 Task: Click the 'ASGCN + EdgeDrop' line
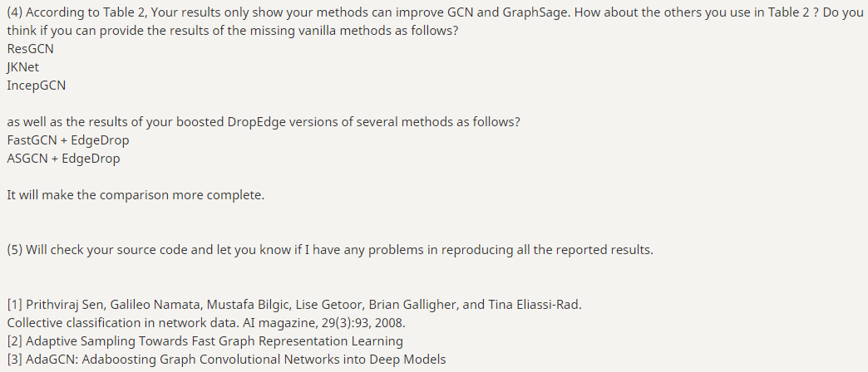click(x=64, y=158)
